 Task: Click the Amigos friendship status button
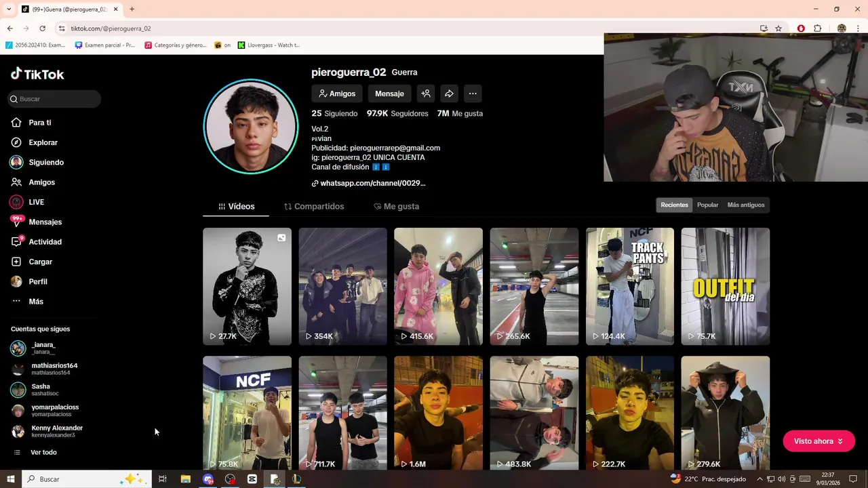coord(337,94)
